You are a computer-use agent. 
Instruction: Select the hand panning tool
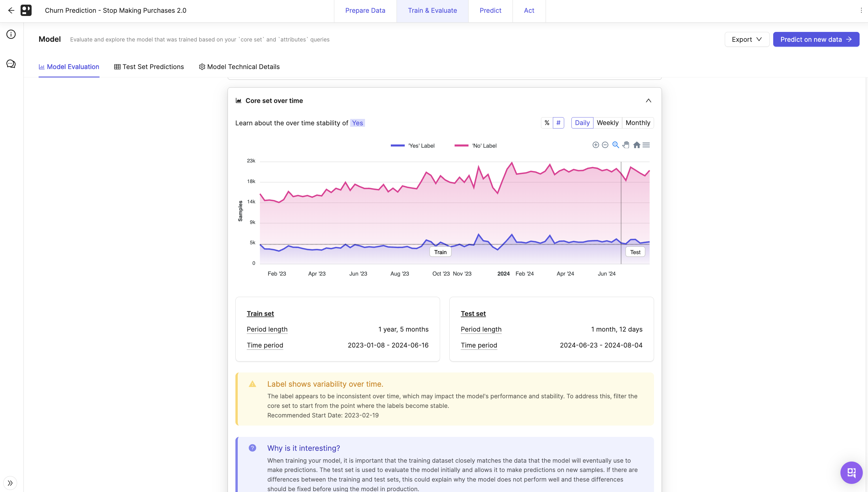[626, 145]
